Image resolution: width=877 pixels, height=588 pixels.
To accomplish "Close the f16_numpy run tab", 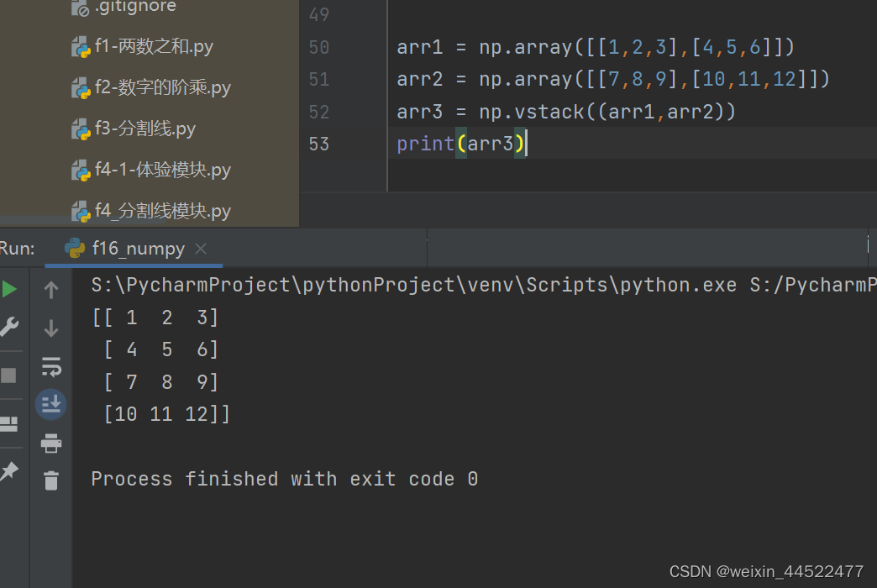I will (201, 249).
